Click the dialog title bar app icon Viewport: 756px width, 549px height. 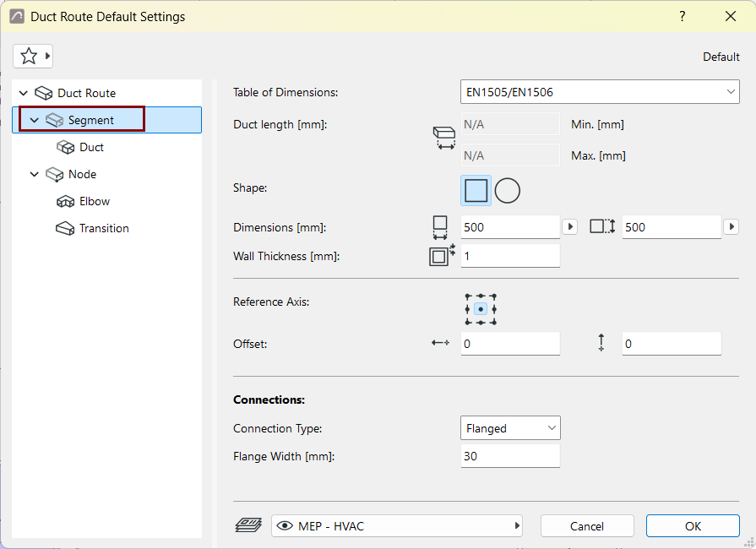point(17,16)
